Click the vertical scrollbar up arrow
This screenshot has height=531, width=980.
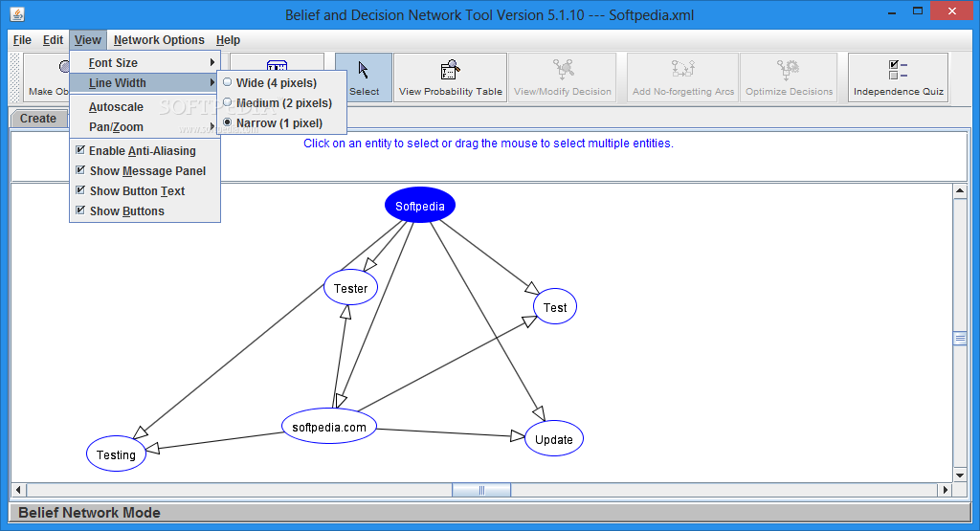coord(960,191)
